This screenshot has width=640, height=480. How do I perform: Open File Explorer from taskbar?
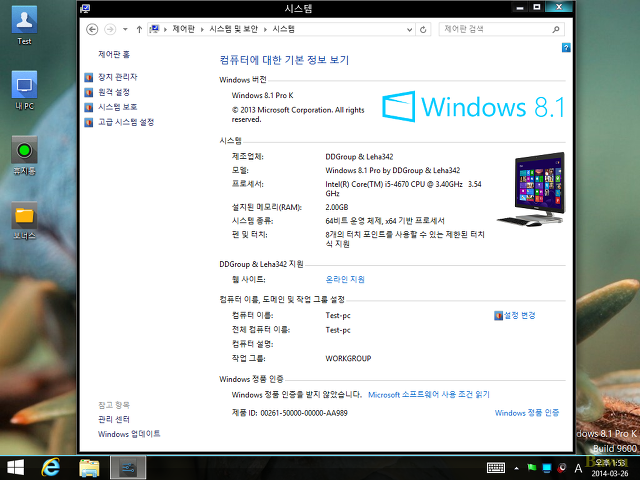click(89, 468)
